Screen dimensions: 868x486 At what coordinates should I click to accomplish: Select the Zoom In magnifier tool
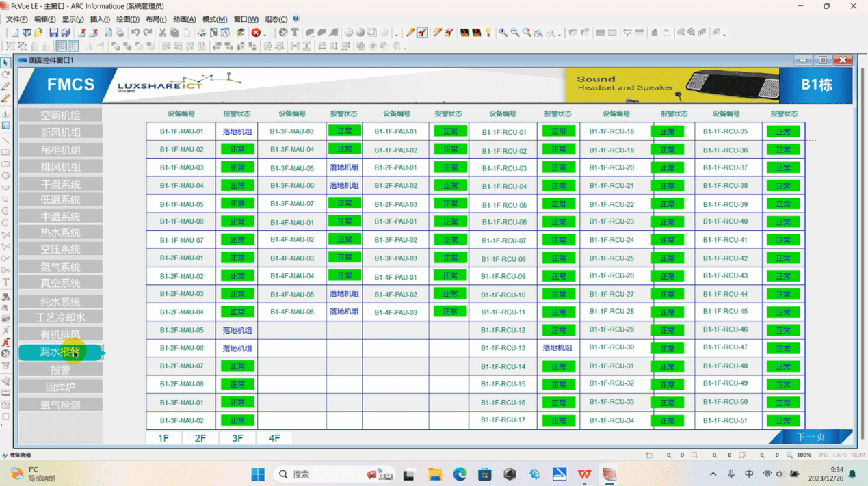click(x=502, y=31)
